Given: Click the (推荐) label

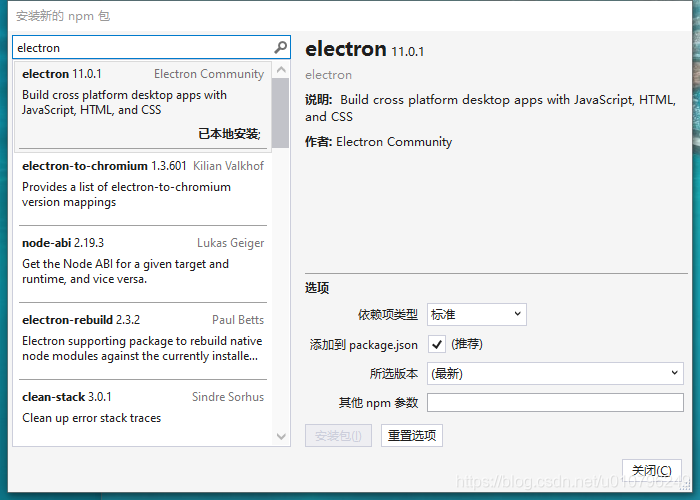Looking at the screenshot, I should point(467,344).
